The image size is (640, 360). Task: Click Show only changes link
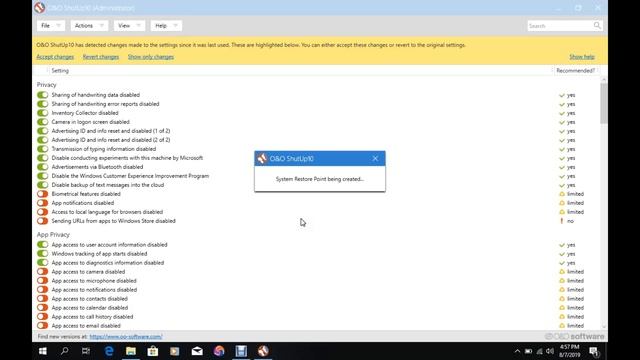(x=151, y=57)
